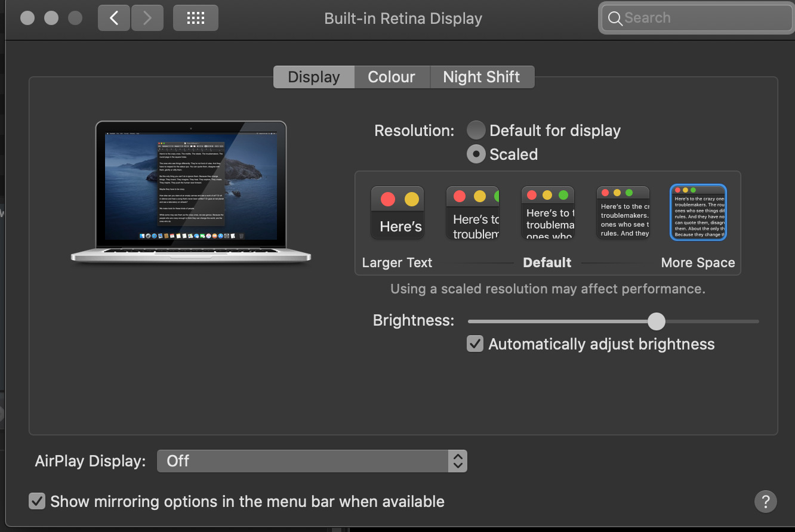
Task: Close the window with the close button
Action: 27,18
